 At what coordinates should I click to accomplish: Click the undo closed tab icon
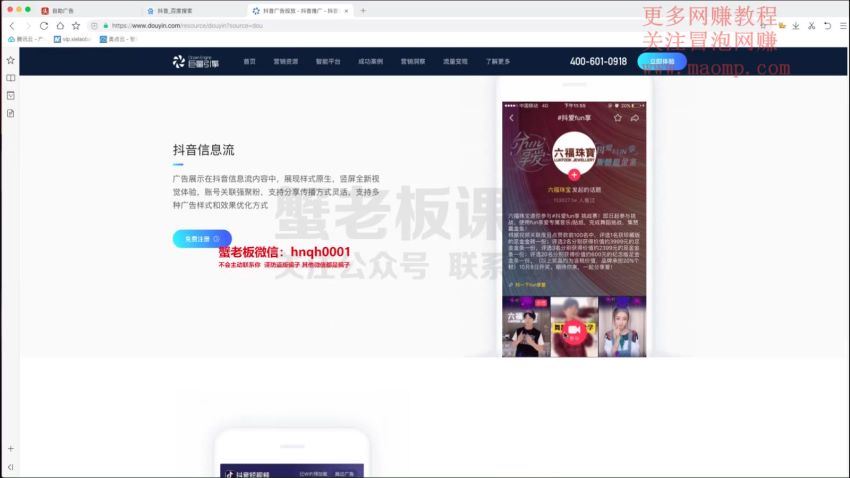(827, 25)
